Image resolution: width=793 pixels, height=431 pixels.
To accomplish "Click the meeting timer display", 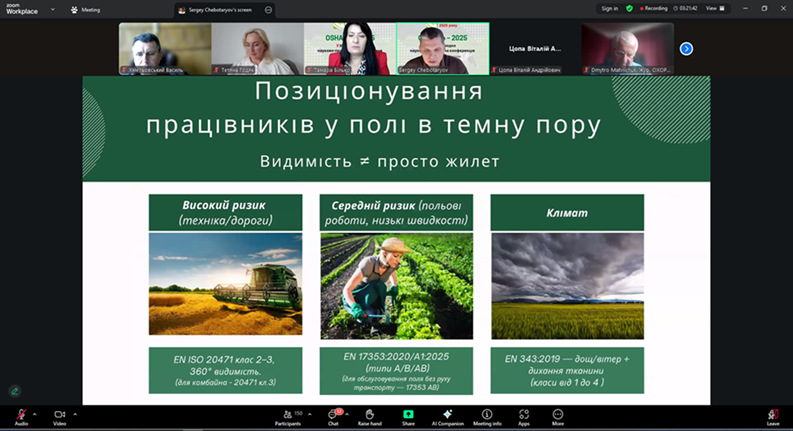I will click(x=686, y=9).
